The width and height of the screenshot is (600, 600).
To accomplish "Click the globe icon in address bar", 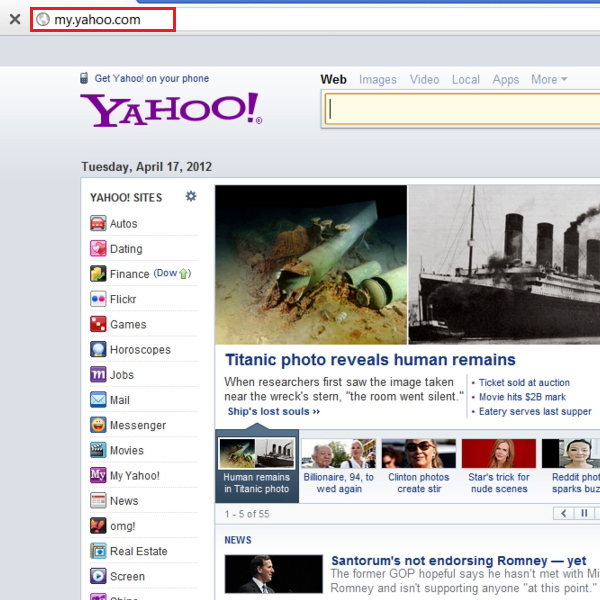I will coord(43,19).
